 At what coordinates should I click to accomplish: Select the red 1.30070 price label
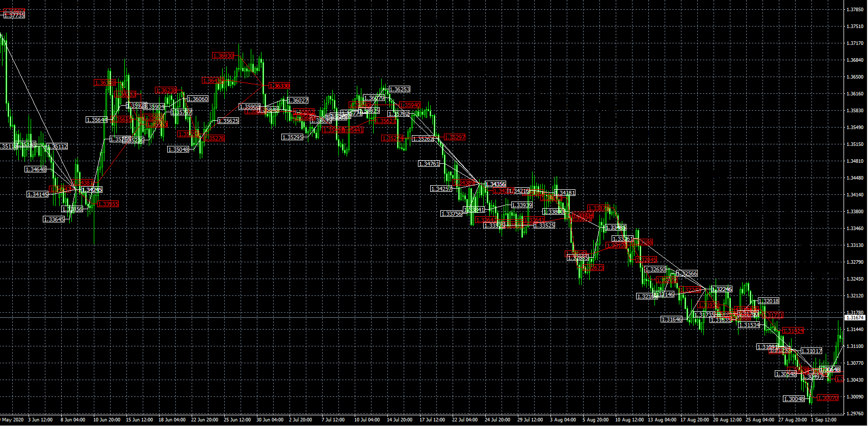828,398
